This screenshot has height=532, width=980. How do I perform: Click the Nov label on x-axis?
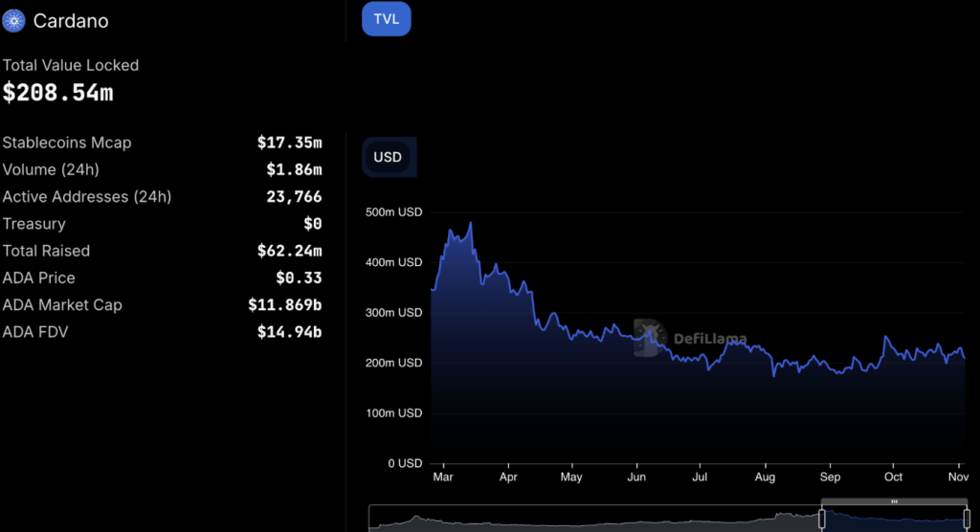pyautogui.click(x=958, y=477)
